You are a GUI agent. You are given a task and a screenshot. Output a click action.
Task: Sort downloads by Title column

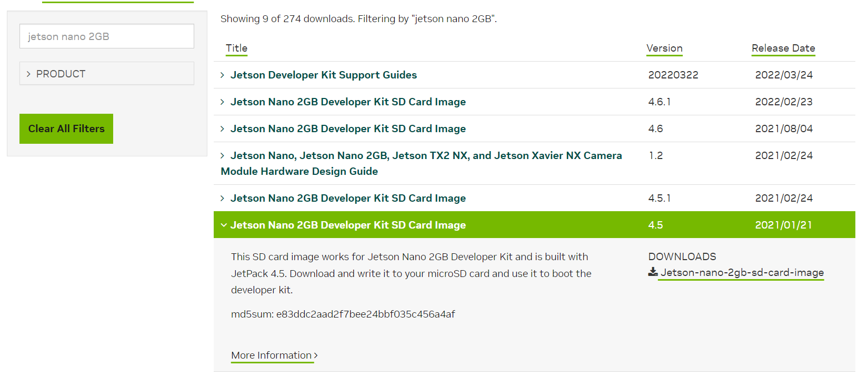(236, 48)
